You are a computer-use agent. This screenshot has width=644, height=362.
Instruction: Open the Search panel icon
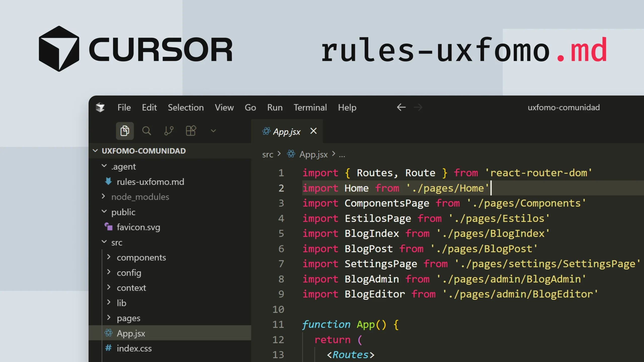pyautogui.click(x=147, y=131)
